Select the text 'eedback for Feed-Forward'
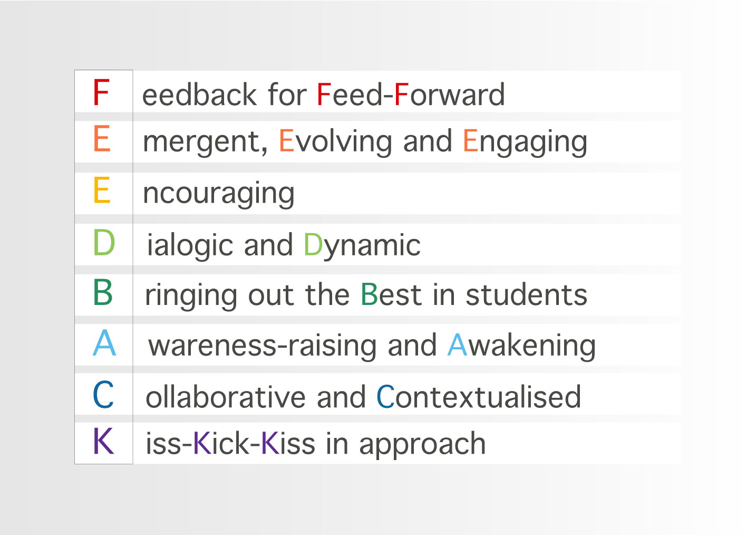The height and width of the screenshot is (535, 756). pyautogui.click(x=324, y=94)
